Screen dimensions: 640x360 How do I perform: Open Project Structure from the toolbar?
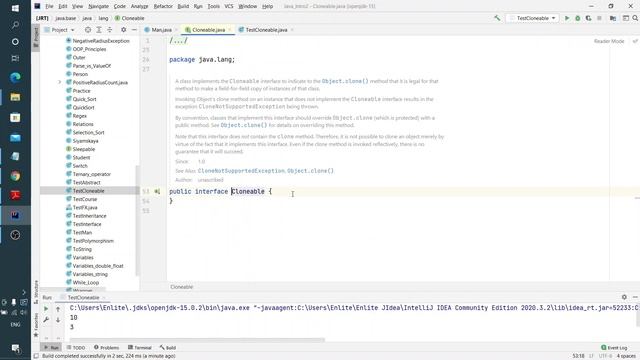(x=613, y=18)
